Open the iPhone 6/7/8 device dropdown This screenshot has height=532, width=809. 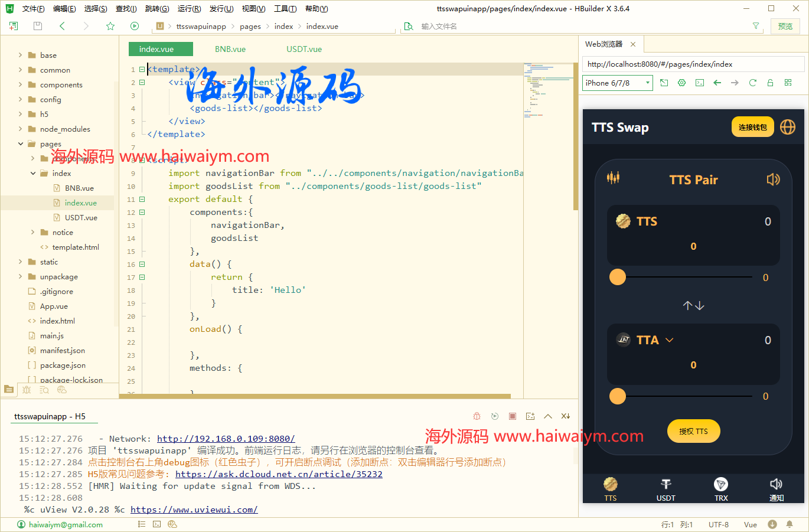point(617,83)
